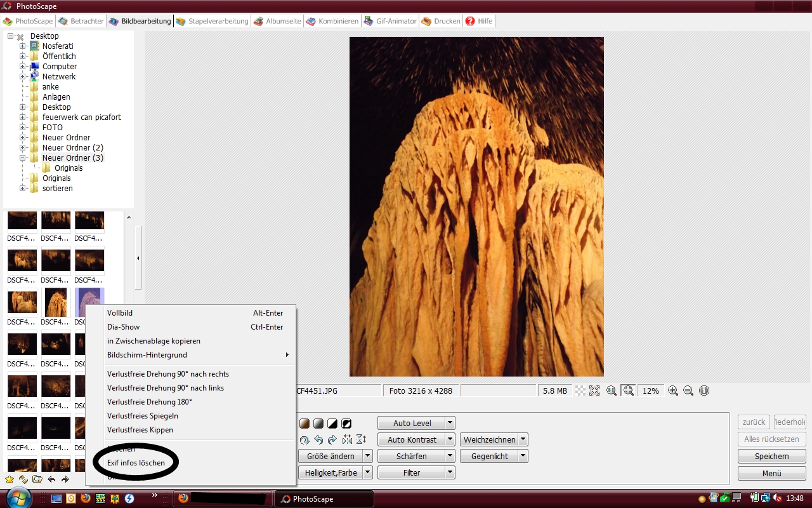Image resolution: width=812 pixels, height=508 pixels.
Task: Click the star favorites icon below thumbnails
Action: coord(10,479)
